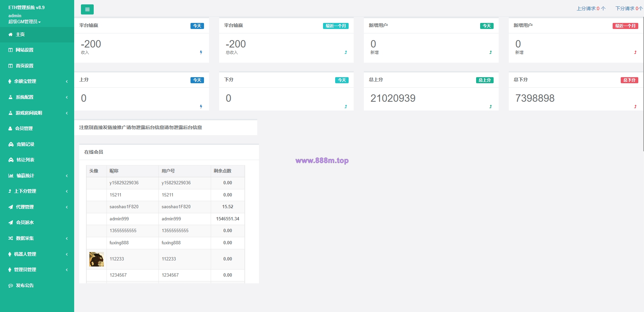The image size is (644, 312).
Task: Click the avatar thumbnail of user 112233
Action: tap(96, 259)
